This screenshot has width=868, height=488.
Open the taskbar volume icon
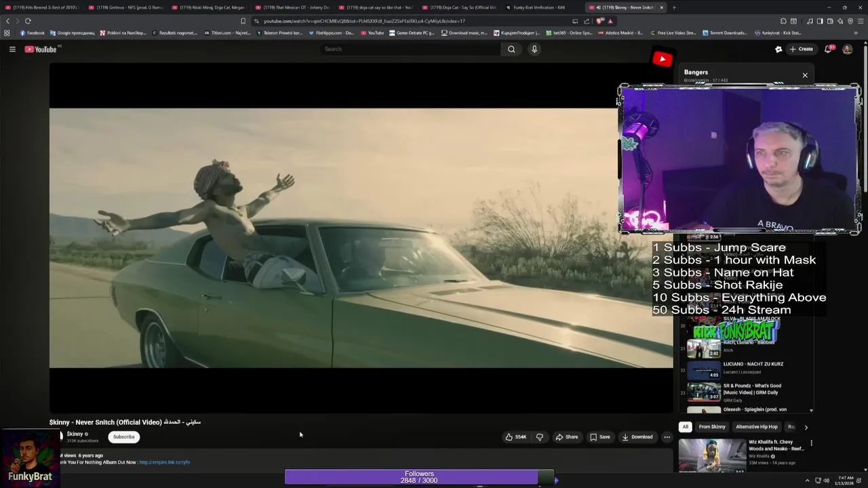click(826, 481)
